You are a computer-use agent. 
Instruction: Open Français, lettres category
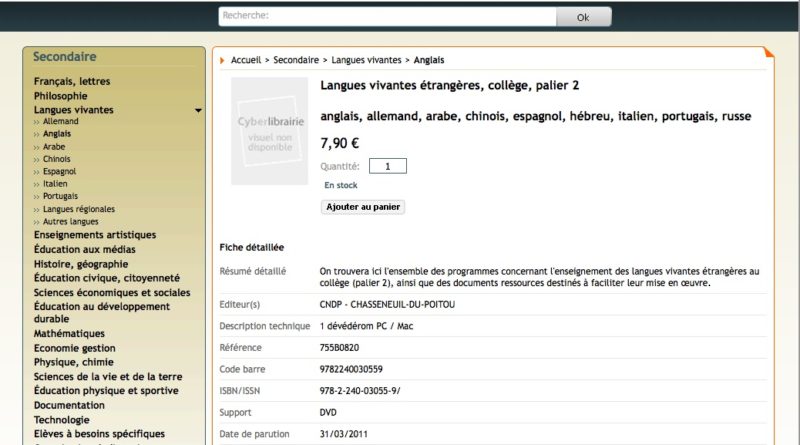pos(72,81)
